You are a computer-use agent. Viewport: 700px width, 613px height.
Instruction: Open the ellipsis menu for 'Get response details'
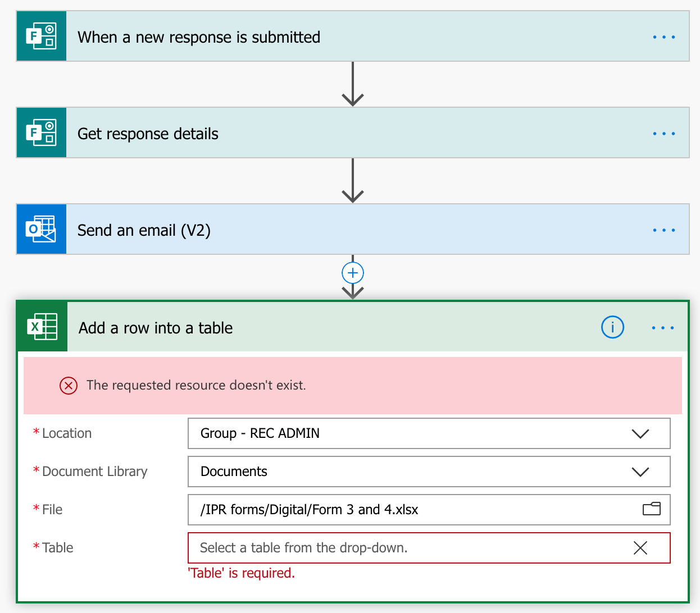[663, 134]
